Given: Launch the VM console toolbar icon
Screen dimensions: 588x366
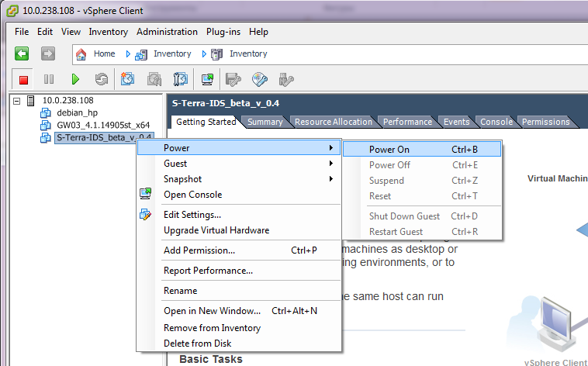Looking at the screenshot, I should 207,79.
